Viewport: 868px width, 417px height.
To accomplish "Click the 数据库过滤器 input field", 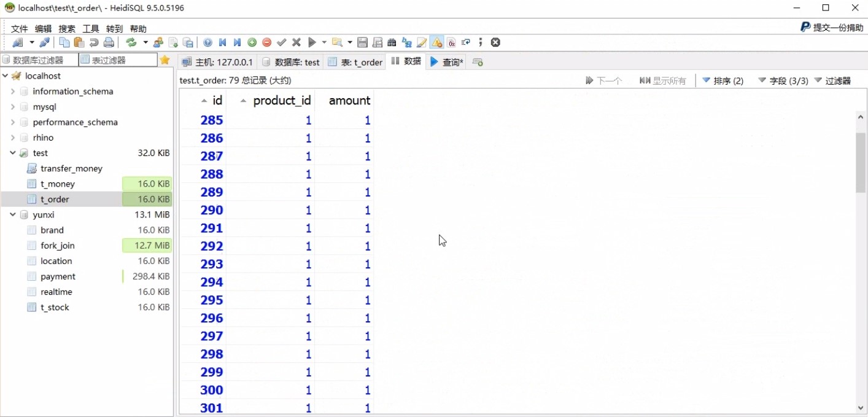I will (x=39, y=60).
